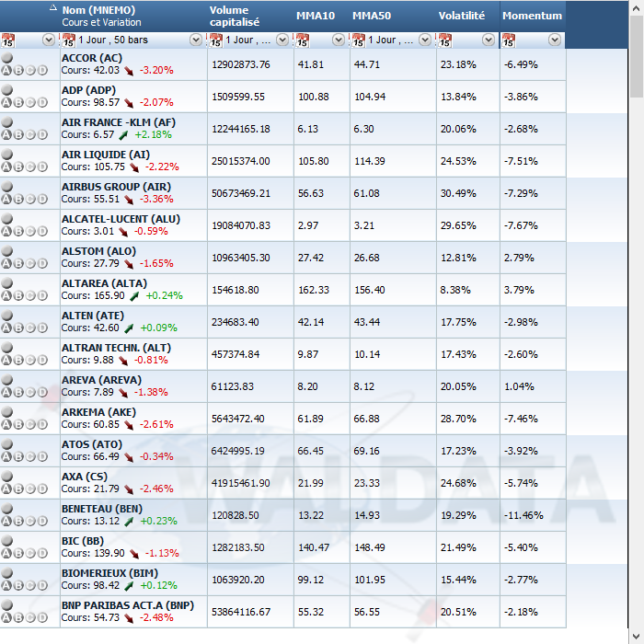This screenshot has height=644, width=644.
Task: Open calendar icon under Volume capitalisé
Action: [215, 40]
